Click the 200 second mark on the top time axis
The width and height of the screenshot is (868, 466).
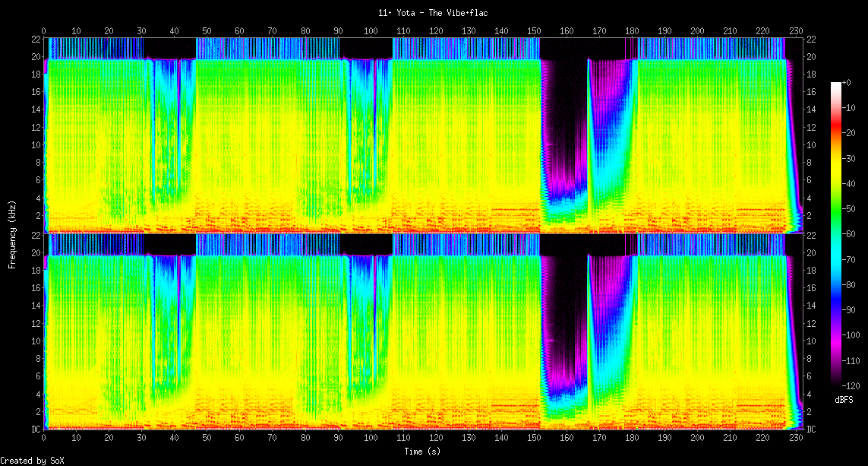pyautogui.click(x=697, y=30)
